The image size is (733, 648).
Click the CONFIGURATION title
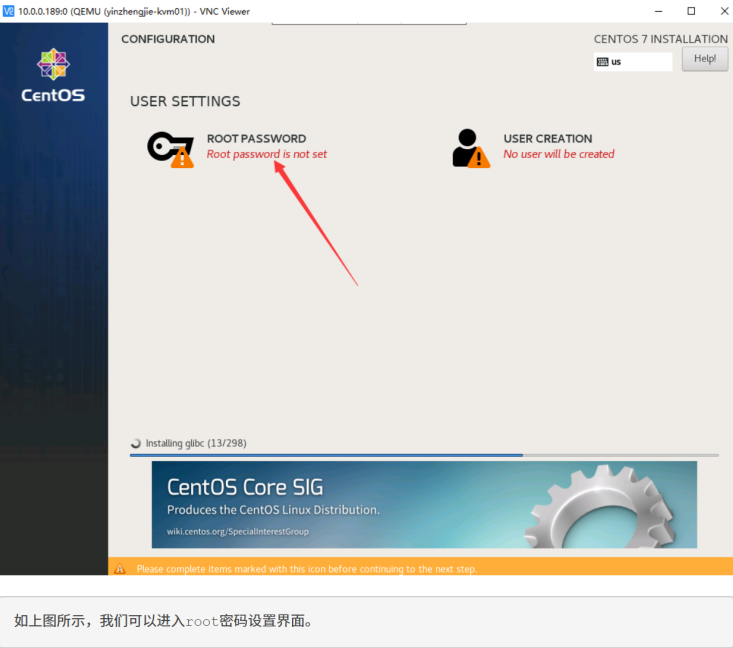point(168,39)
